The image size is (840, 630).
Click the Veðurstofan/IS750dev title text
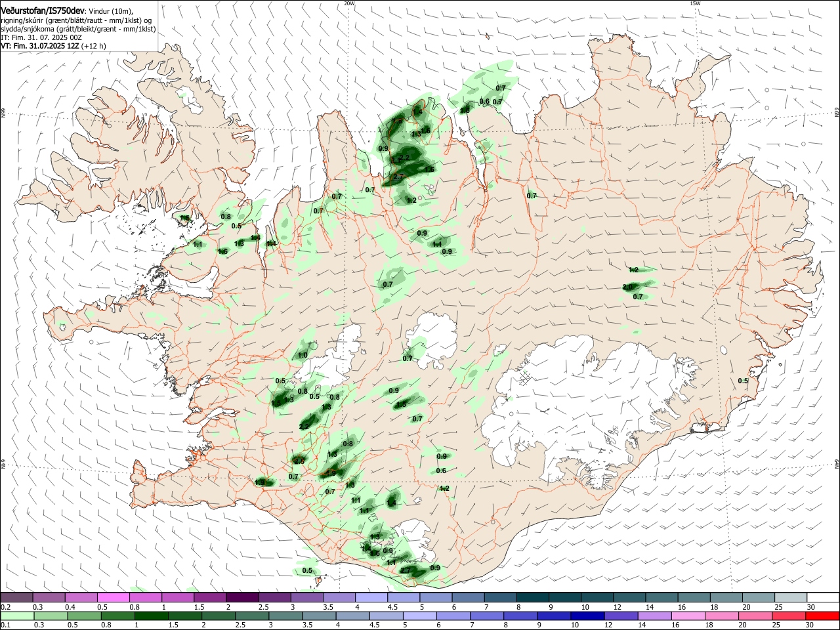tap(43, 10)
